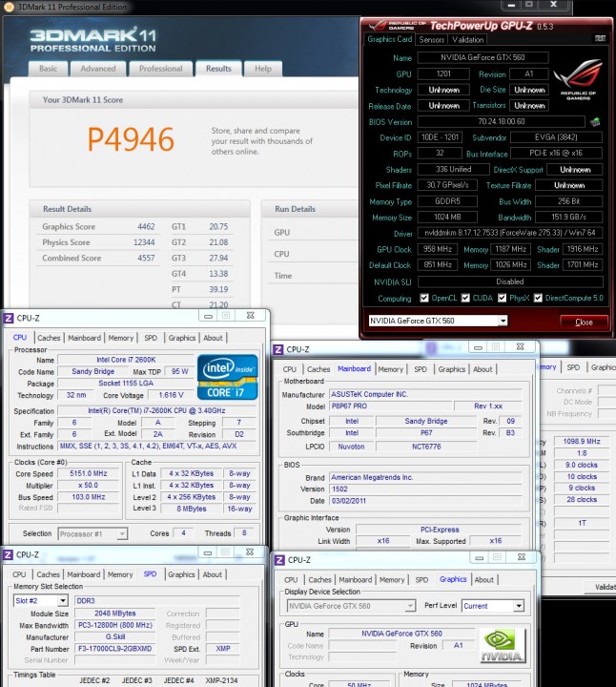Open the Perf Level Current dropdown
The width and height of the screenshot is (616, 687).
click(x=519, y=606)
